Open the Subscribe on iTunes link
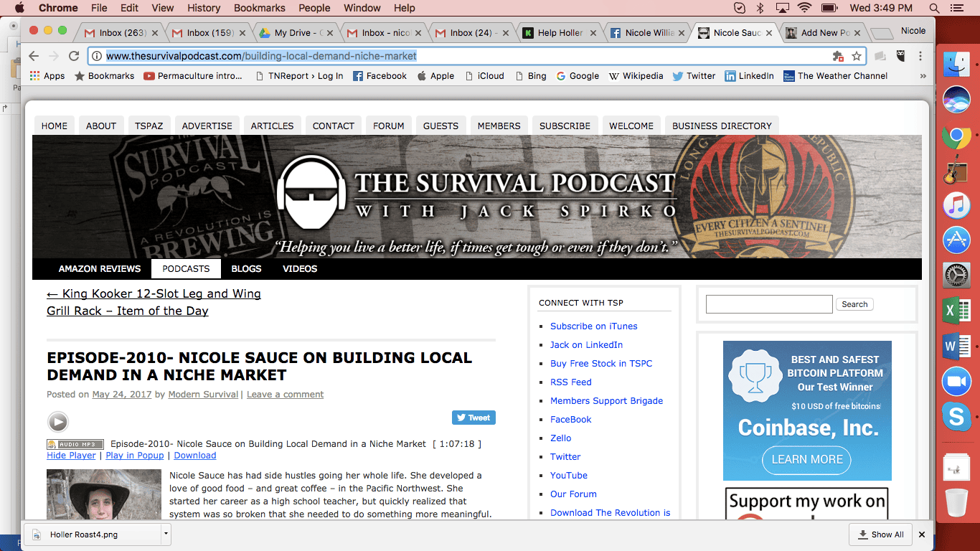The height and width of the screenshot is (551, 980). coord(593,326)
